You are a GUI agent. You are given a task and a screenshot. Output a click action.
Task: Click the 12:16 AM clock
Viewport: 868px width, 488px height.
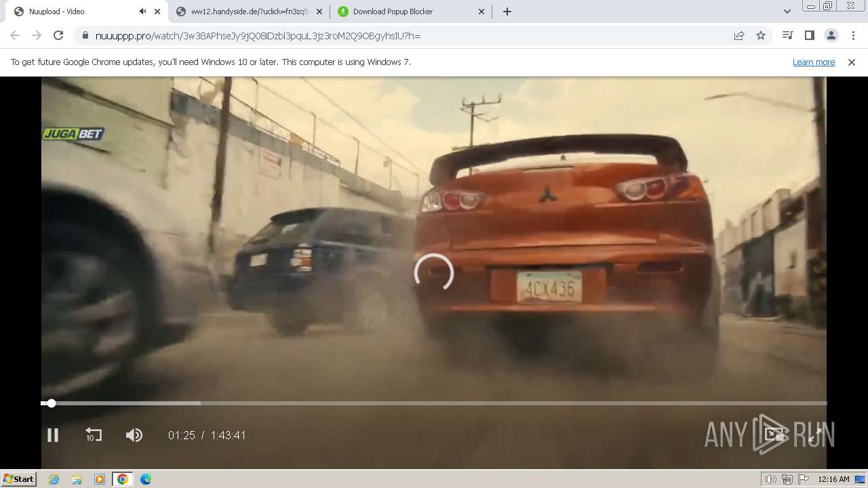[x=833, y=479]
